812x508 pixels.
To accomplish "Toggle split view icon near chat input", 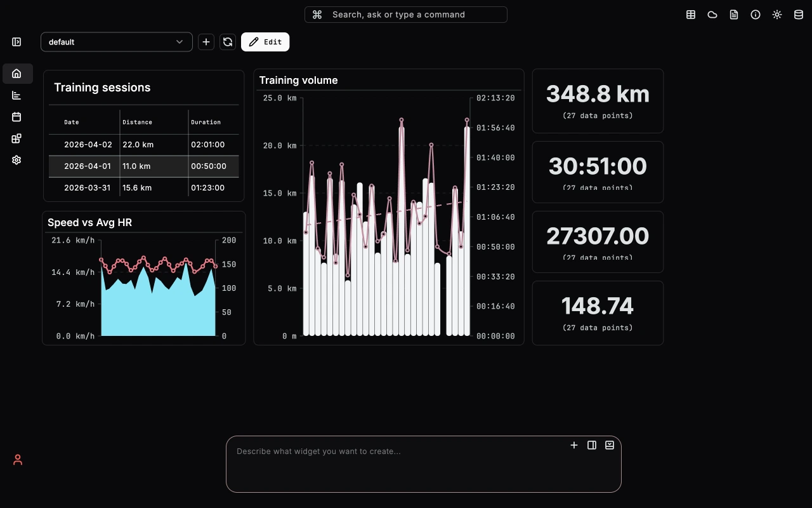I will coord(591,445).
